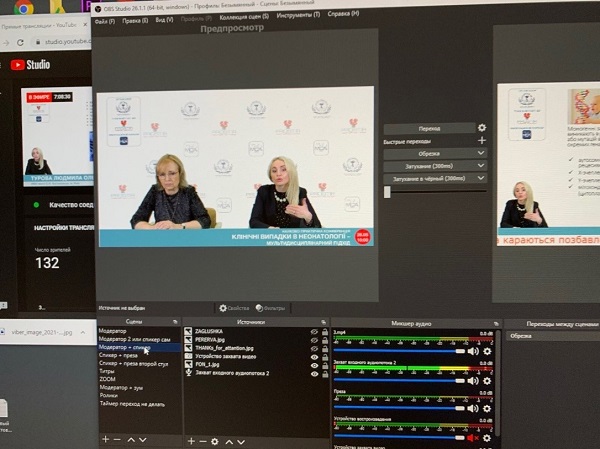
Task: Add a quick transition with plus icon
Action: pos(482,140)
